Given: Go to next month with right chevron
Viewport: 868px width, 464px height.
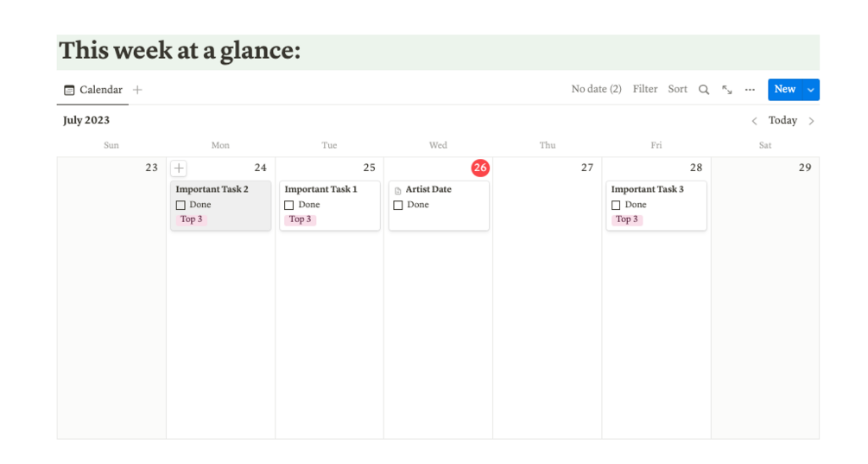Looking at the screenshot, I should tap(811, 121).
